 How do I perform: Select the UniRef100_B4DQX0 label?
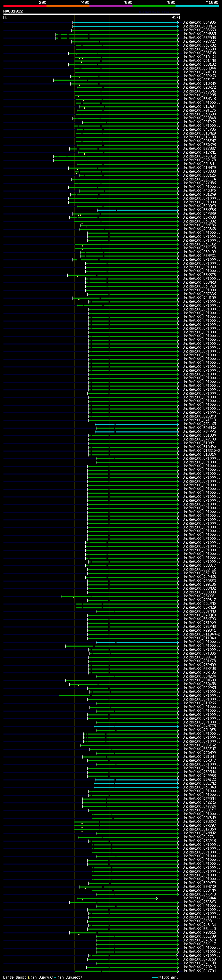tap(199, 615)
